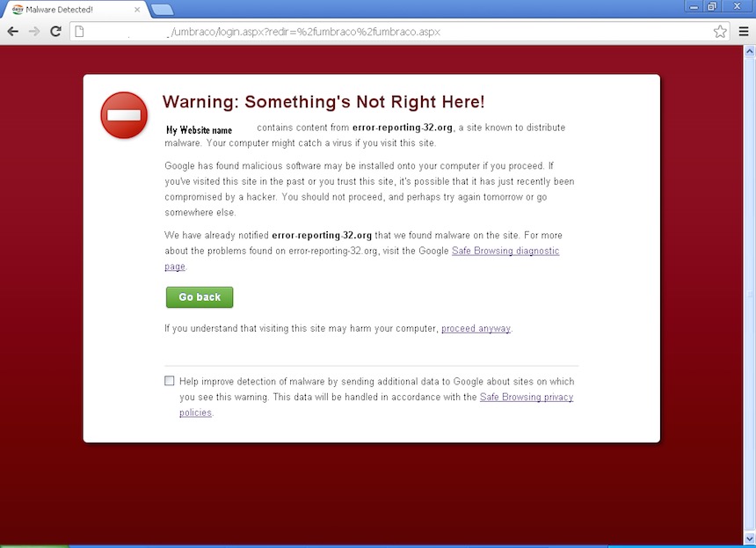756x548 pixels.
Task: Enable the help improve malware detection checkbox
Action: [x=170, y=381]
